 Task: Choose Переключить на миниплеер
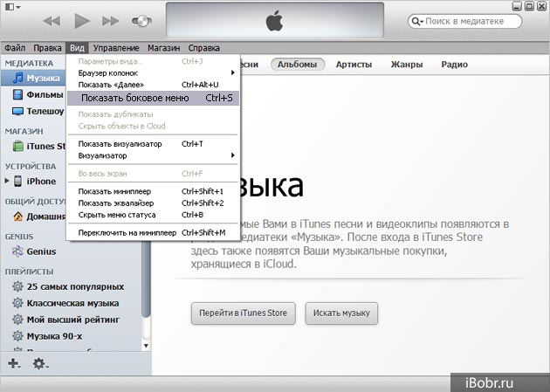(154, 232)
